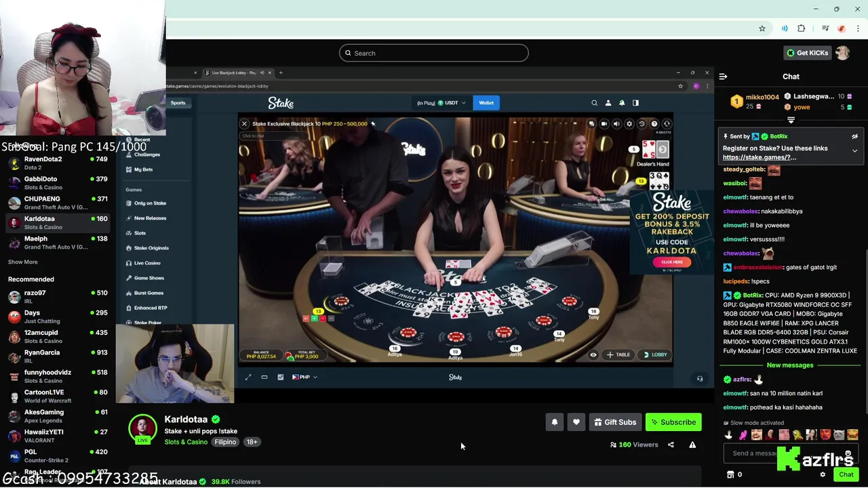The height and width of the screenshot is (488, 868).
Task: Expand pinned message with chevron
Action: (854, 150)
